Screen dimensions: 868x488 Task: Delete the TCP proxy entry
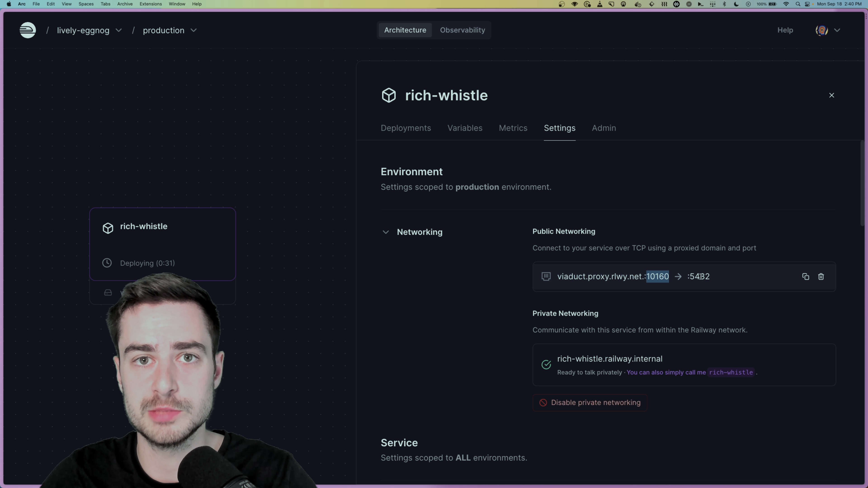coord(821,277)
